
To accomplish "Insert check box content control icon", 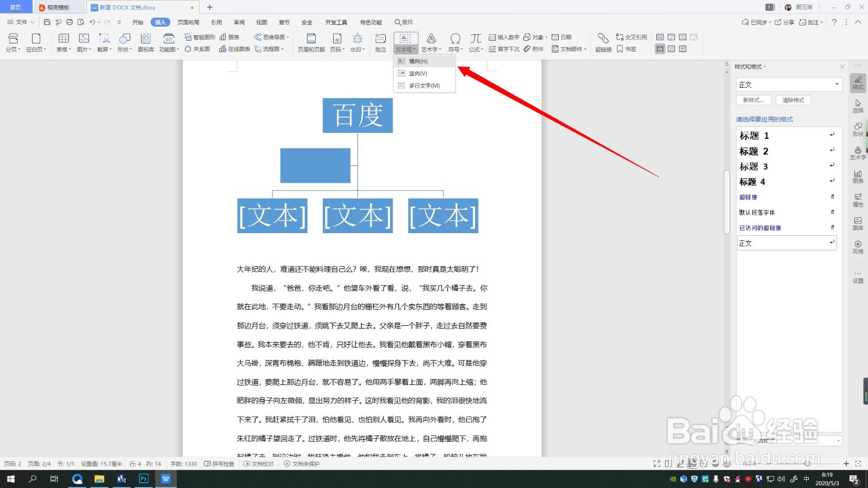I will [671, 37].
